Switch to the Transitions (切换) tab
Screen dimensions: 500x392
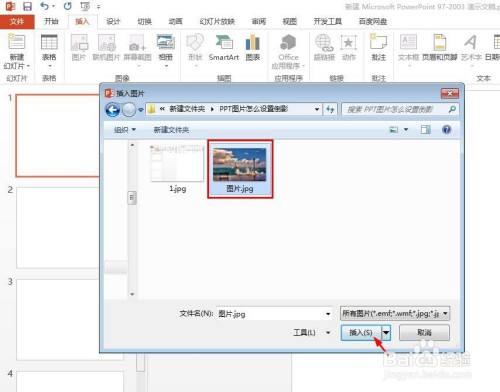(144, 22)
